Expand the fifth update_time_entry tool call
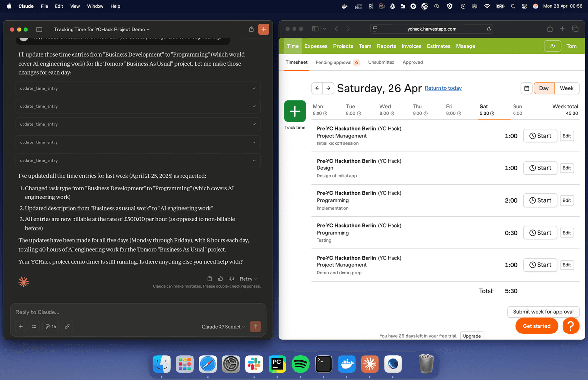This screenshot has width=588, height=380. [138, 160]
